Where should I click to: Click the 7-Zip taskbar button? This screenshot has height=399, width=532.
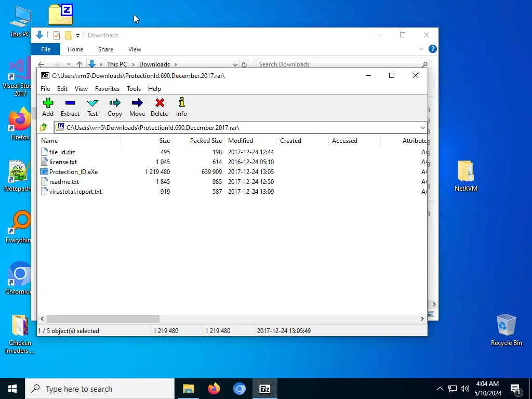pos(264,389)
